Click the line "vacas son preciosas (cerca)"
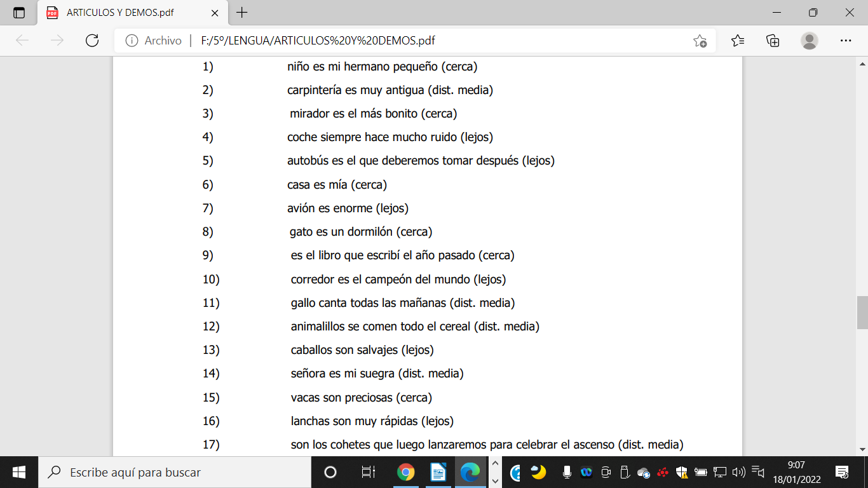Viewport: 868px width, 488px height. coord(362,398)
